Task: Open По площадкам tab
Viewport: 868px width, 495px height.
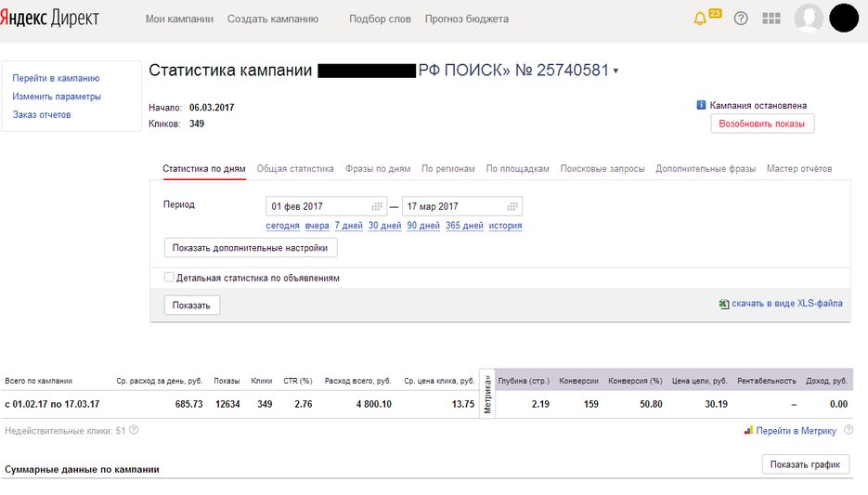Action: [518, 168]
